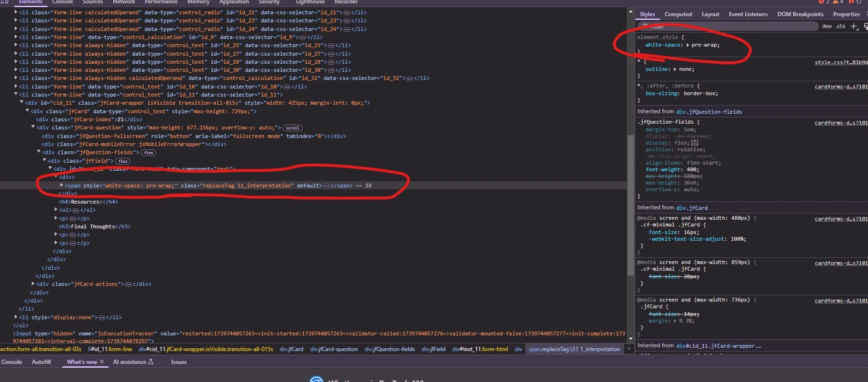Click the font-weight 400 value

pos(691,170)
